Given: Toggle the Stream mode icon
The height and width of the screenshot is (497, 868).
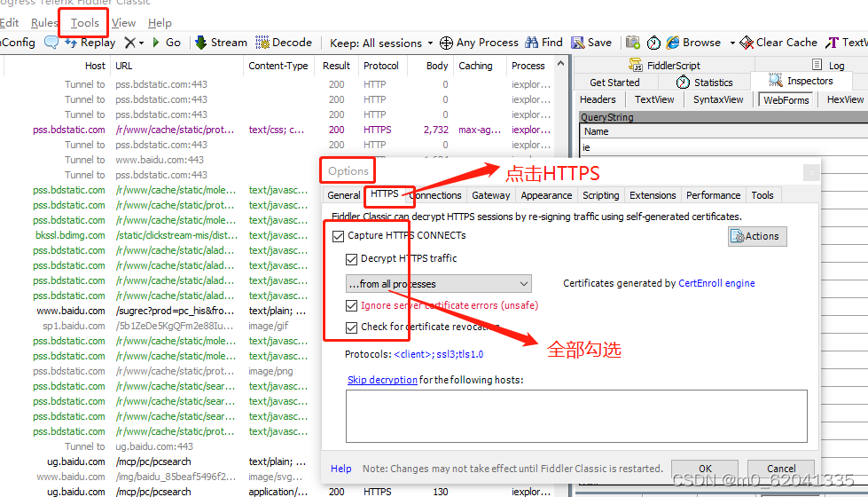Looking at the screenshot, I should tap(201, 43).
